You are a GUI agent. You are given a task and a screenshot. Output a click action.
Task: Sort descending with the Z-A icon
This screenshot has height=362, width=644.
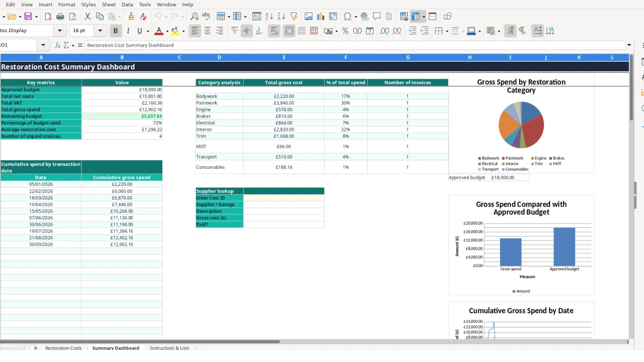pos(281,17)
